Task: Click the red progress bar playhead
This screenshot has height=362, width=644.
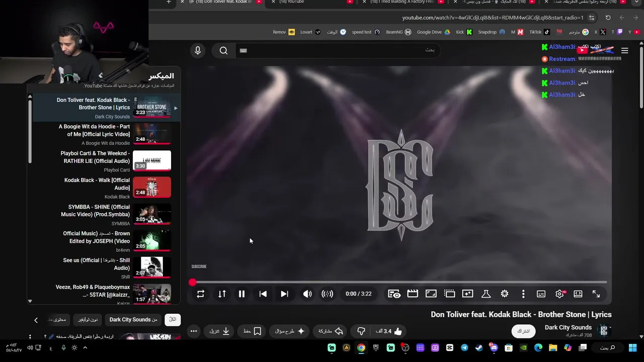Action: 193,283
